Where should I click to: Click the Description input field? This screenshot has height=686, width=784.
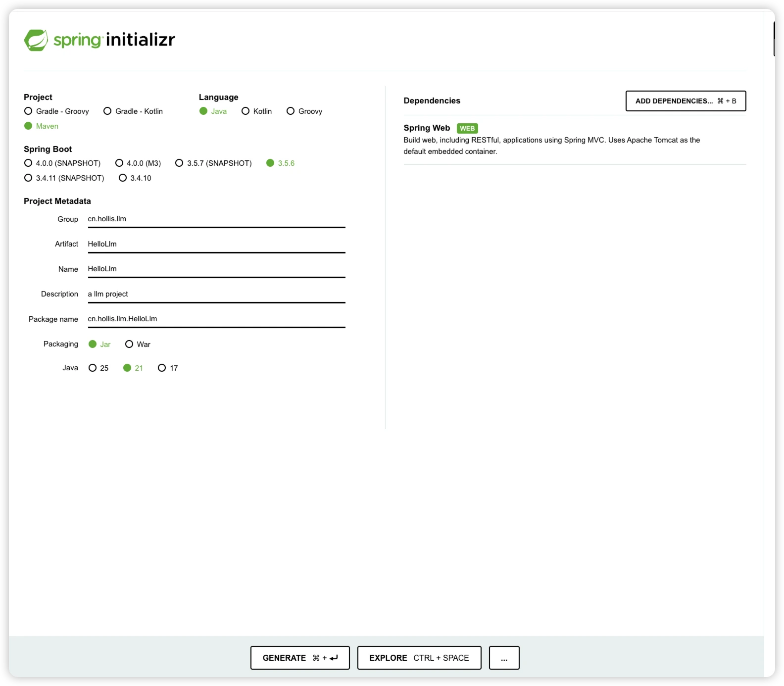pyautogui.click(x=216, y=294)
